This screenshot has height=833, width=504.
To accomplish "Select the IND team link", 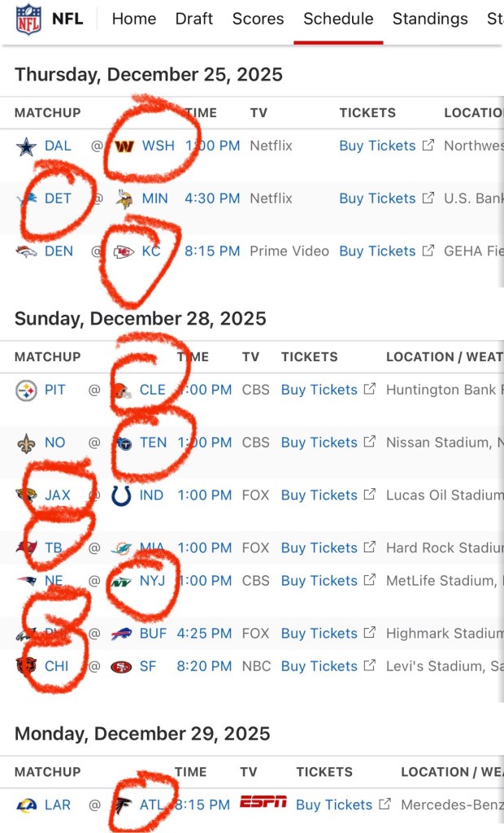I will tap(151, 495).
